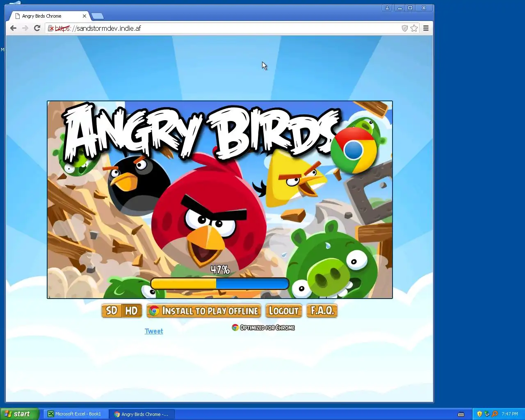Switch to Microsoft Excel Book1 taskbar item

click(76, 414)
